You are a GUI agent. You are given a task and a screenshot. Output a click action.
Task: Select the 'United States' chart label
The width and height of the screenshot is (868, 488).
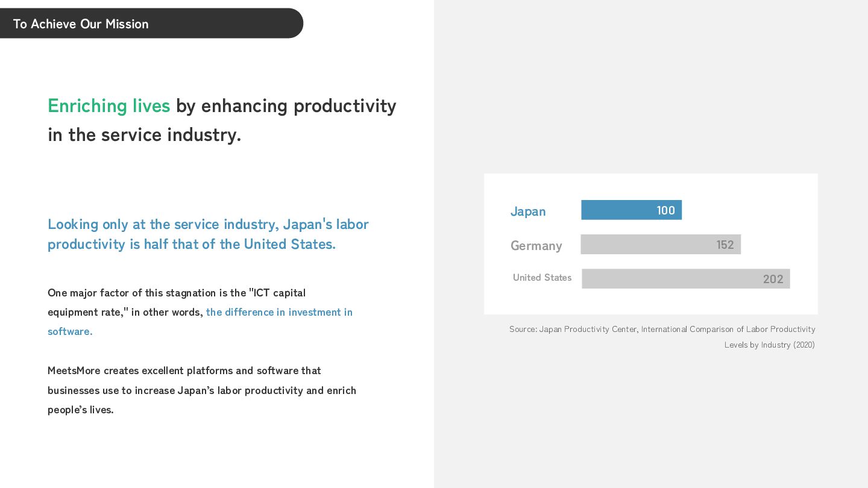(542, 278)
